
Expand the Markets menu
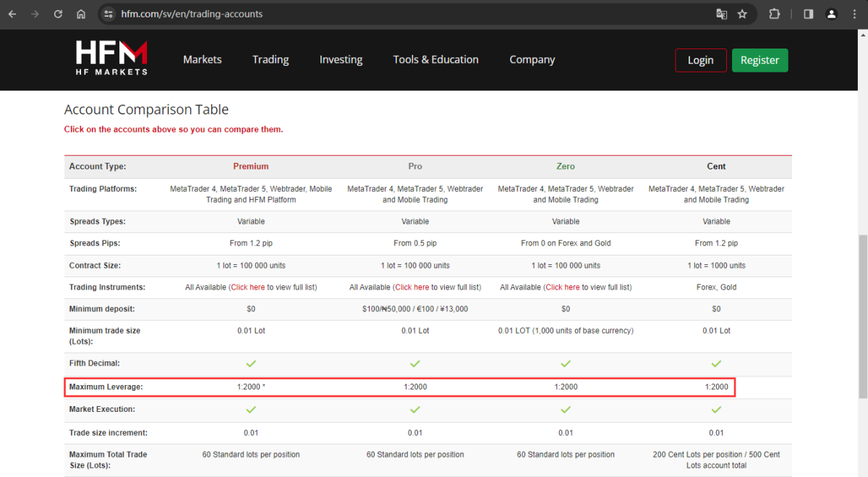click(x=202, y=59)
